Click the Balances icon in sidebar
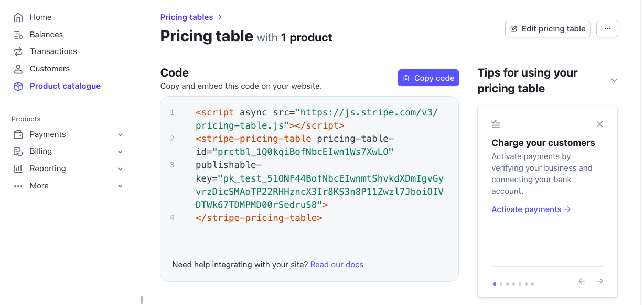Image resolution: width=644 pixels, height=305 pixels. [18, 35]
